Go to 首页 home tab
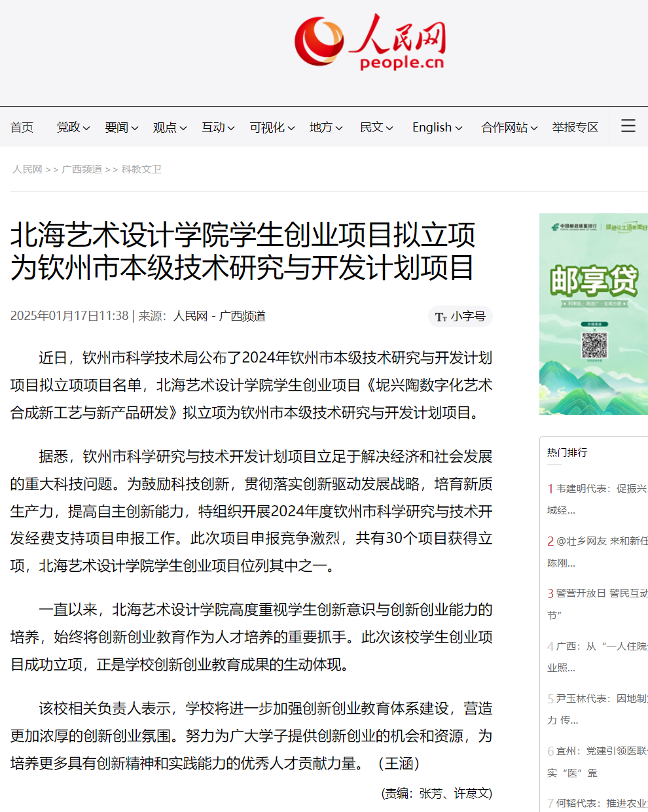648x812 pixels. tap(22, 128)
